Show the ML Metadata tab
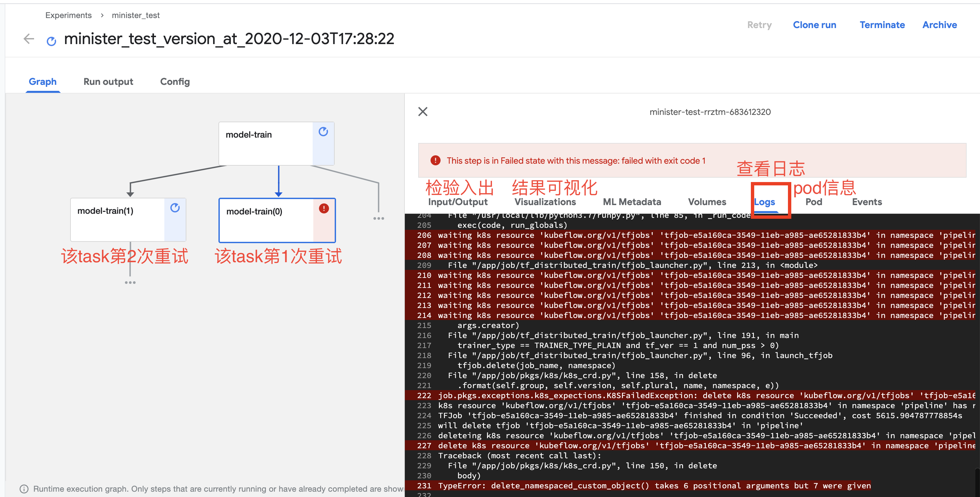 [x=632, y=202]
